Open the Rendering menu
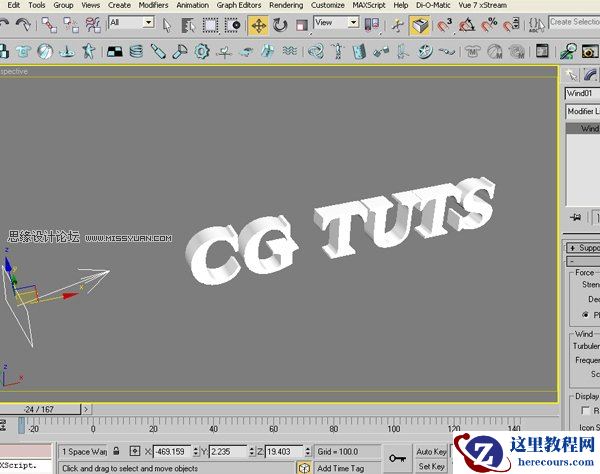This screenshot has width=600, height=474. pos(286,5)
